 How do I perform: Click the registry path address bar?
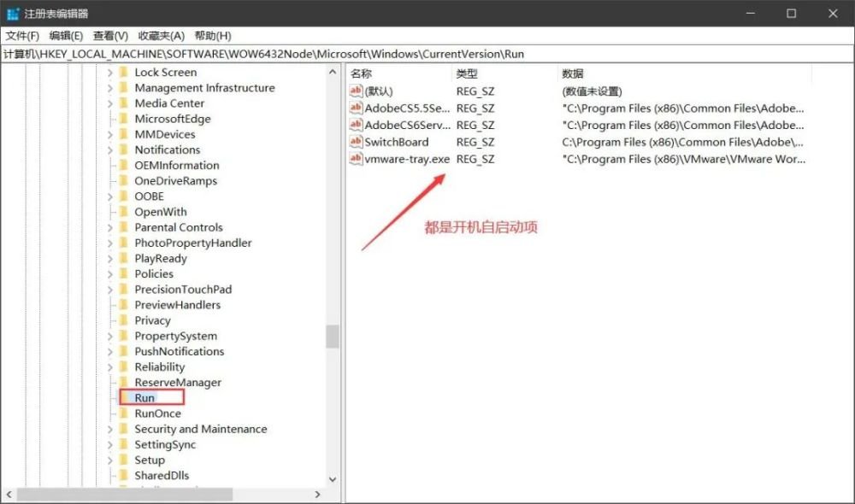[x=427, y=54]
